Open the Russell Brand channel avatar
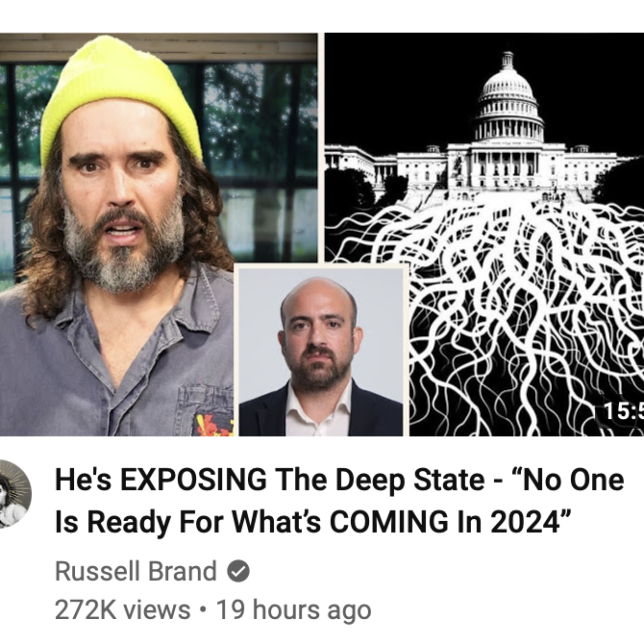 [12, 494]
